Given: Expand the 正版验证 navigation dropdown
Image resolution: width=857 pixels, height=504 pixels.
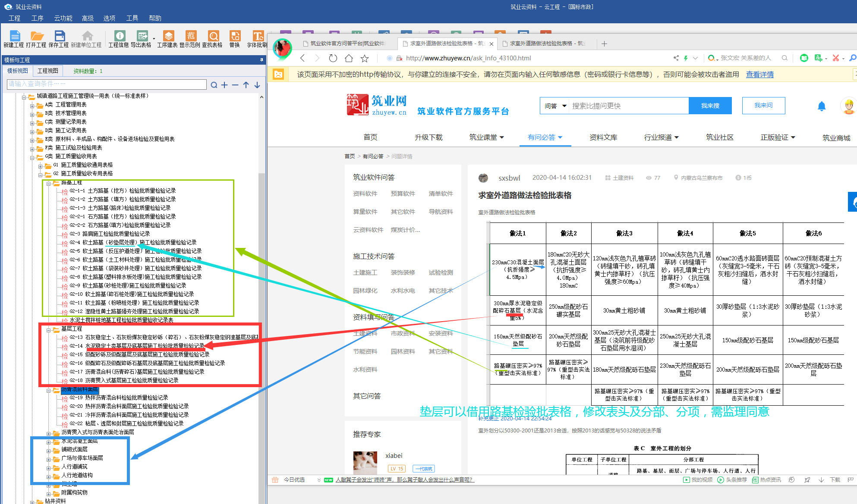Looking at the screenshot, I should pyautogui.click(x=793, y=138).
